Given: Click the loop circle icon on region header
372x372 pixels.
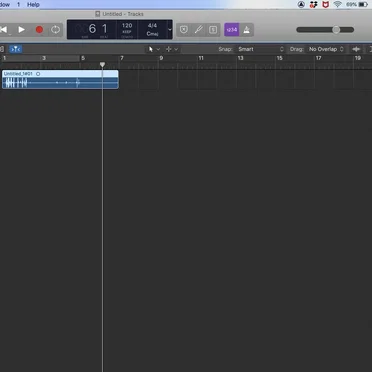Looking at the screenshot, I should pos(38,74).
